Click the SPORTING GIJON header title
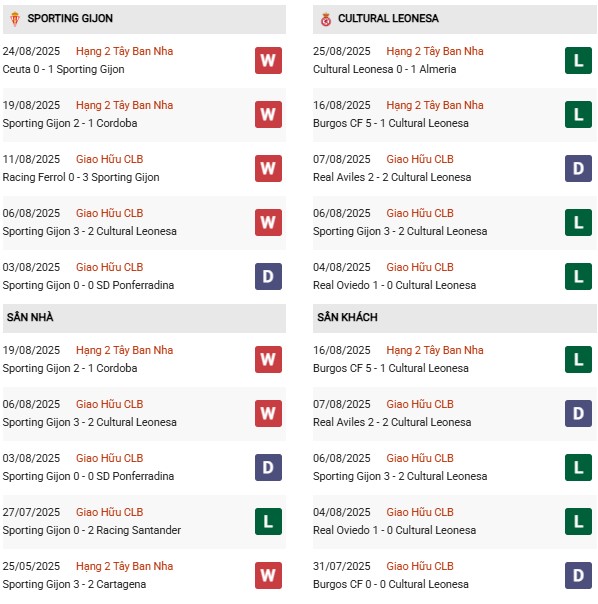This screenshot has height=604, width=598. (70, 18)
